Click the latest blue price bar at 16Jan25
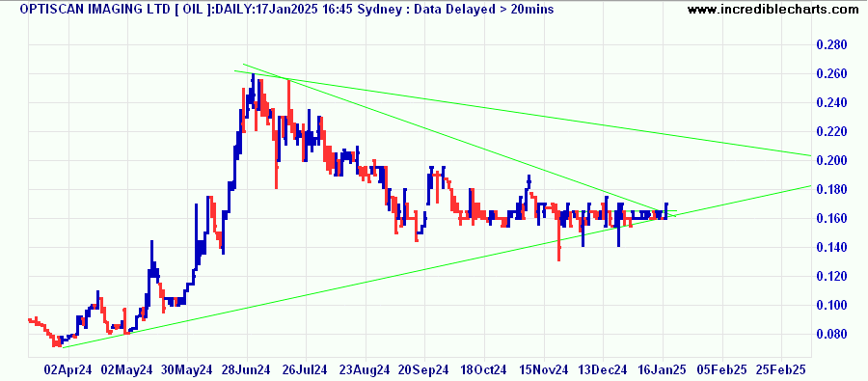This screenshot has width=868, height=381. [x=665, y=210]
